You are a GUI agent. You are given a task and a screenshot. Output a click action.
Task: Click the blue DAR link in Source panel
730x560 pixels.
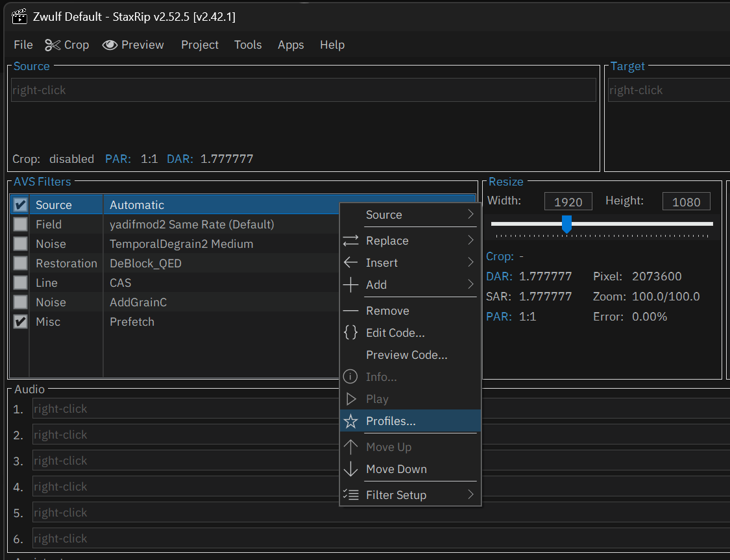pyautogui.click(x=180, y=159)
